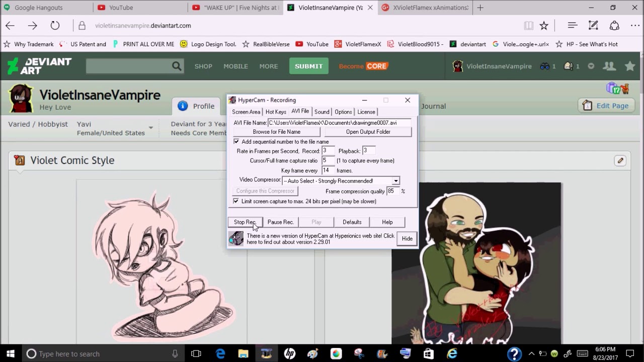This screenshot has height=362, width=644.
Task: Click the Edit Page button
Action: tap(606, 106)
